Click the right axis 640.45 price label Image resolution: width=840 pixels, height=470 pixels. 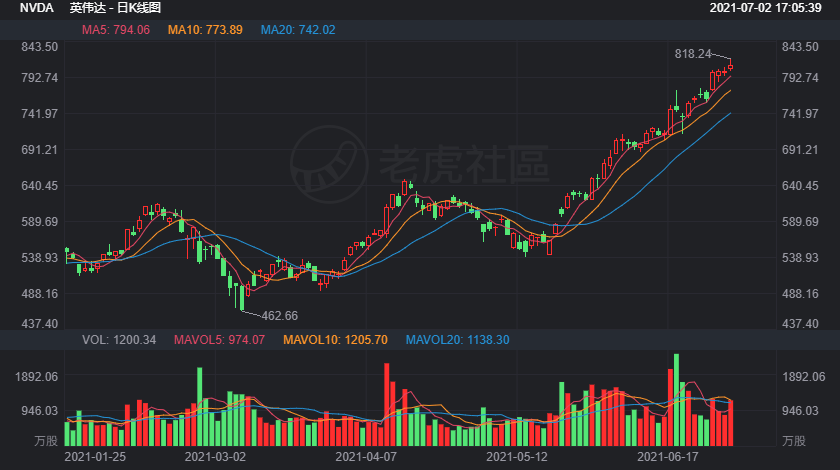(x=800, y=186)
